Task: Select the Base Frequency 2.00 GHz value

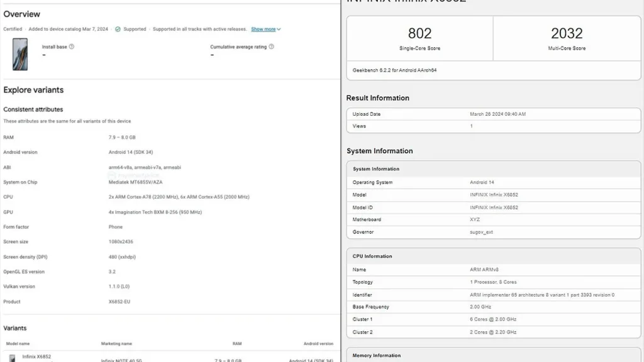Action: [480, 307]
